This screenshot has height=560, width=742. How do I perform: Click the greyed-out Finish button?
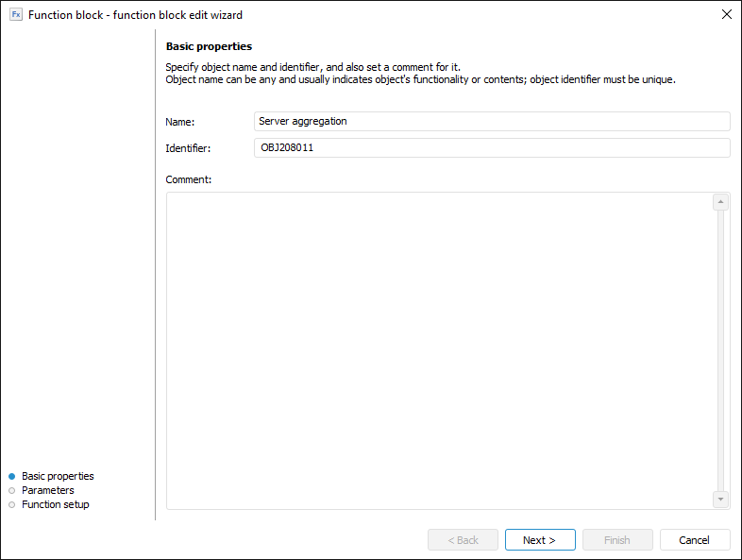[x=617, y=540]
